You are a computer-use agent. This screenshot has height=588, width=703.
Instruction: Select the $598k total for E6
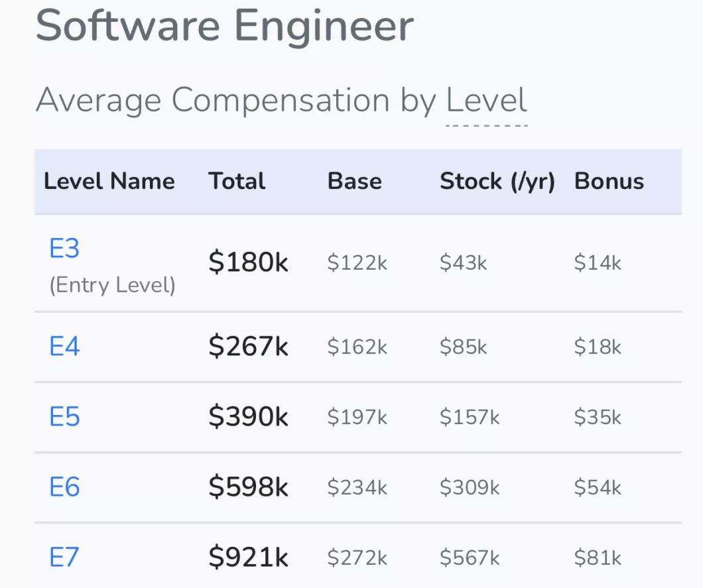point(248,487)
